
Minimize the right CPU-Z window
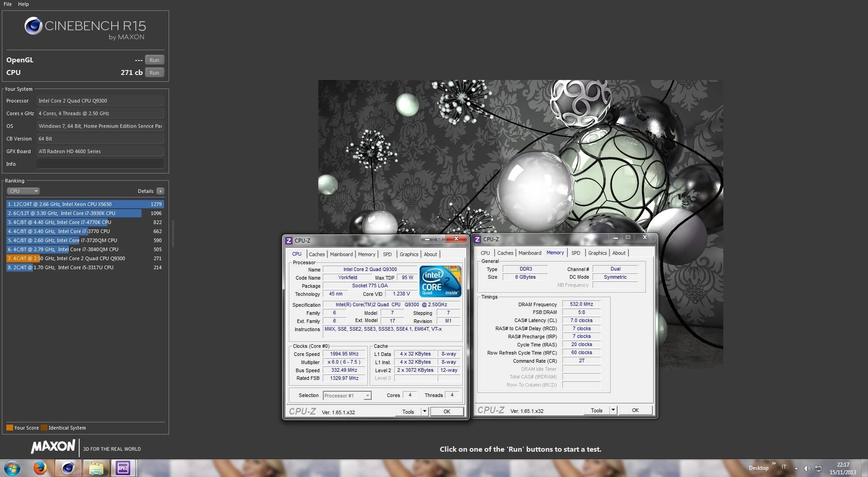tap(615, 237)
